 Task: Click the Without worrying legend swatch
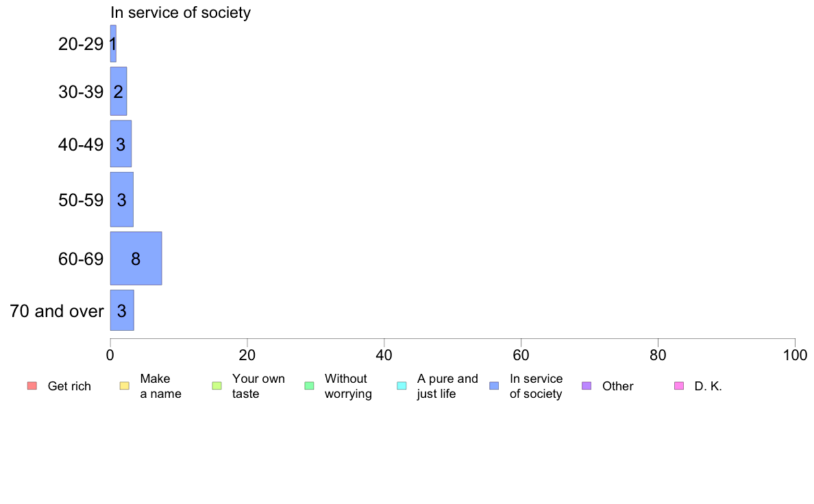tap(310, 386)
